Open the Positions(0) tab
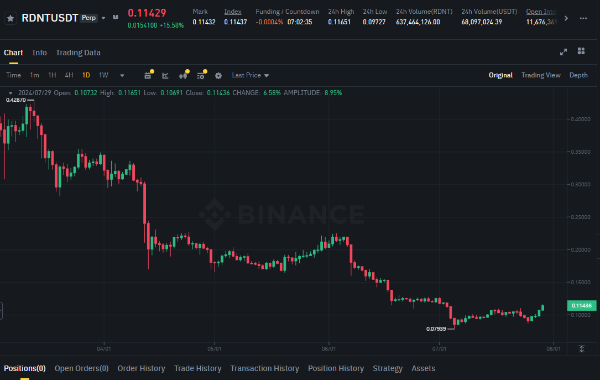Image resolution: width=600 pixels, height=380 pixels. (24, 368)
